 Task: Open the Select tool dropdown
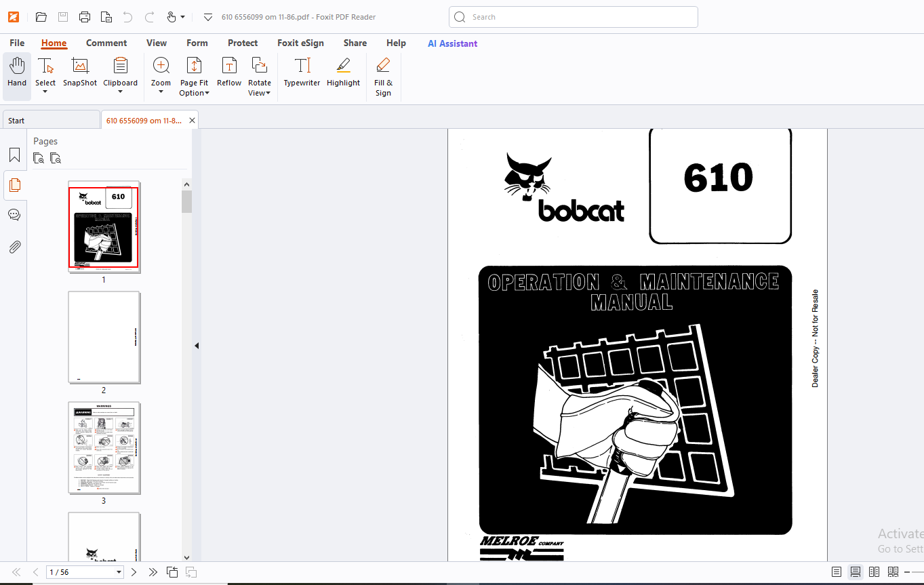[x=45, y=92]
